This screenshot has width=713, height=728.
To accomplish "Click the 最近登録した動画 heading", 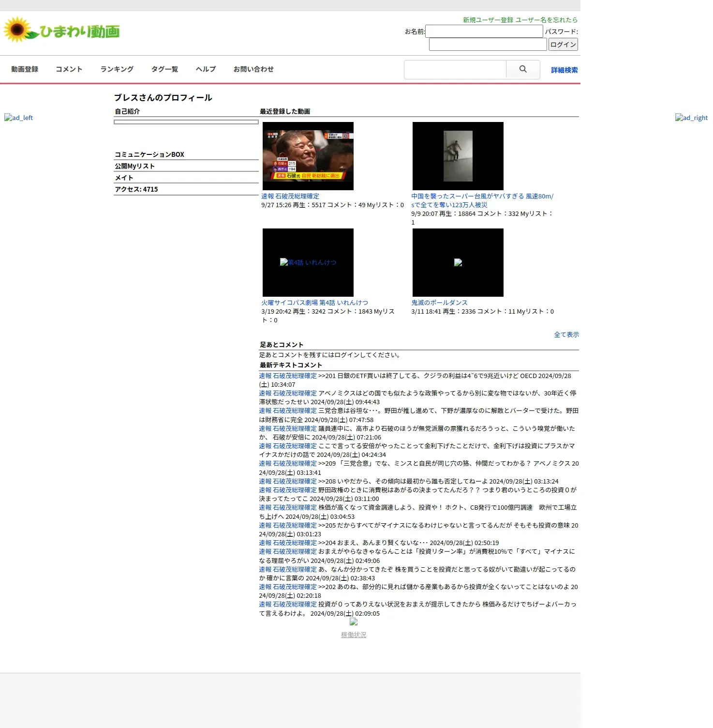I will coord(285,111).
